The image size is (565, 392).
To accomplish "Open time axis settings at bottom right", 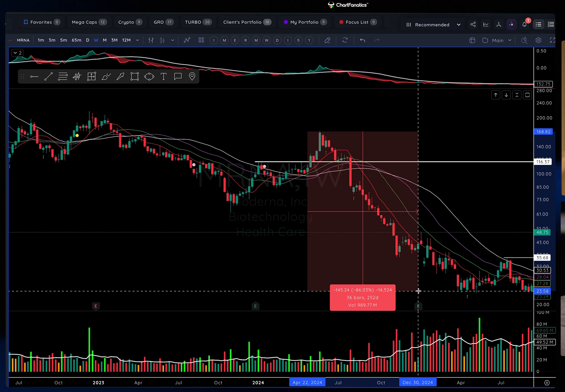I will [x=547, y=383].
